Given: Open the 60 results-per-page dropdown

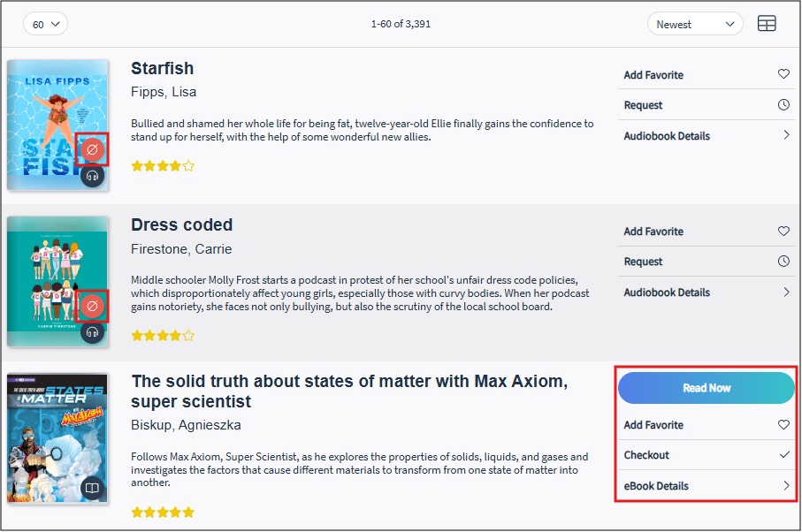Looking at the screenshot, I should [45, 24].
